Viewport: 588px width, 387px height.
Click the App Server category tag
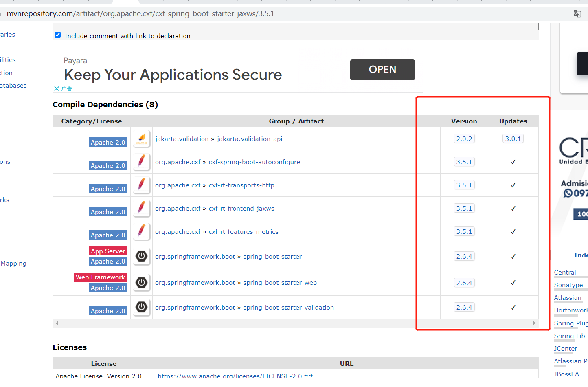pos(108,251)
